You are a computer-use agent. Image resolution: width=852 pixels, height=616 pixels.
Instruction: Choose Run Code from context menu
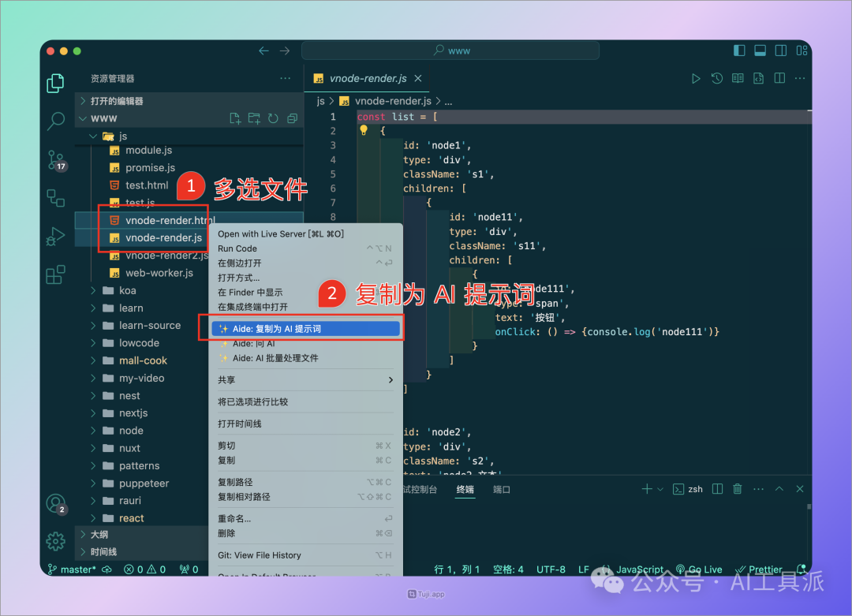(x=305, y=248)
